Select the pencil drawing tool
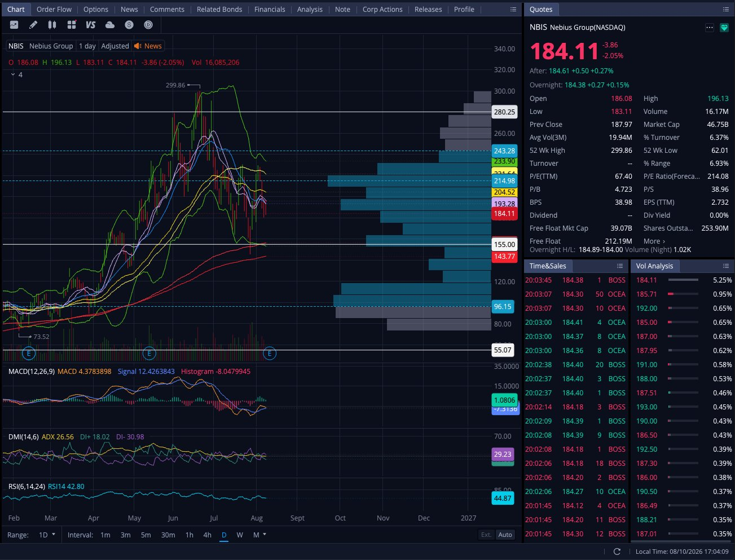This screenshot has height=560, width=735. [33, 25]
